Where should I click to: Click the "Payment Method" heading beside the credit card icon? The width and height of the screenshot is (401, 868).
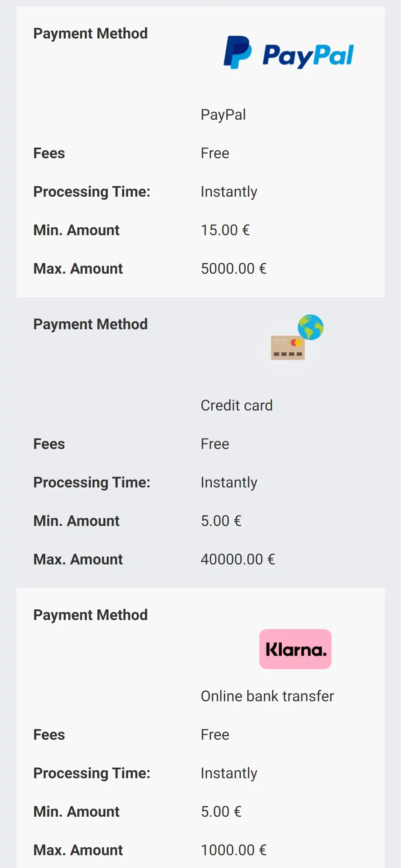(91, 324)
